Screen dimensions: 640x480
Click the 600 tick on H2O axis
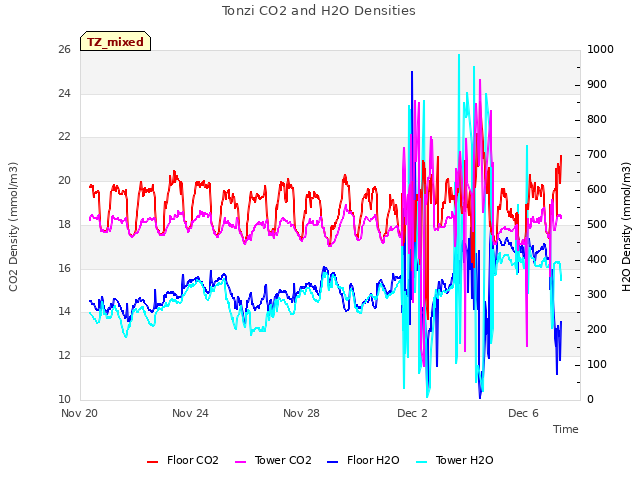[597, 190]
